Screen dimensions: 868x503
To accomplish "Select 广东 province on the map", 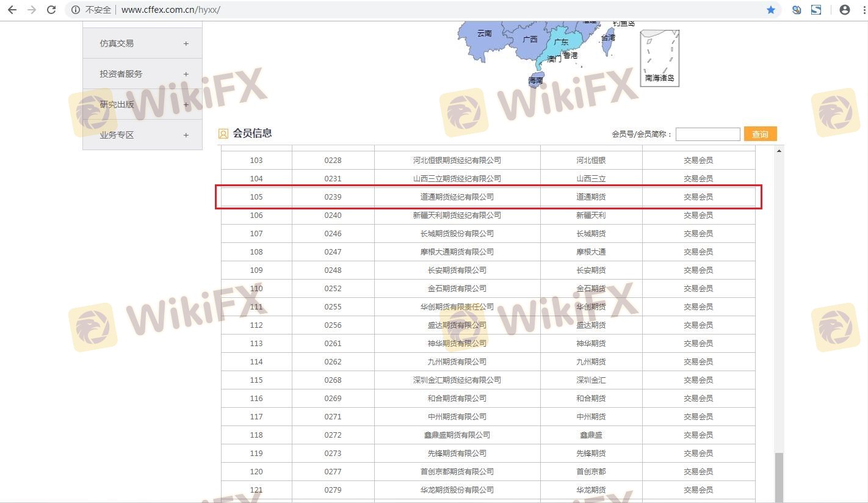I will coord(560,43).
